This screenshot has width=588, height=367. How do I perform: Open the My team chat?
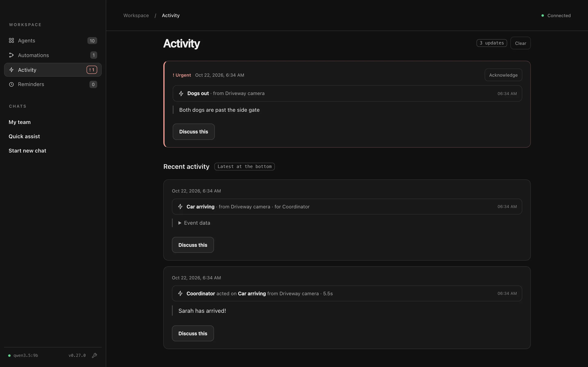point(20,122)
